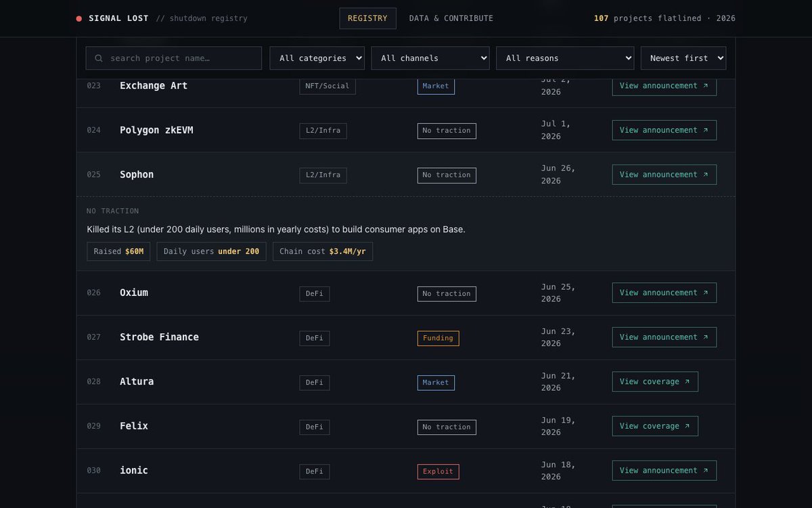
Task: Click the SIGNAL LOST site title
Action: 118,18
